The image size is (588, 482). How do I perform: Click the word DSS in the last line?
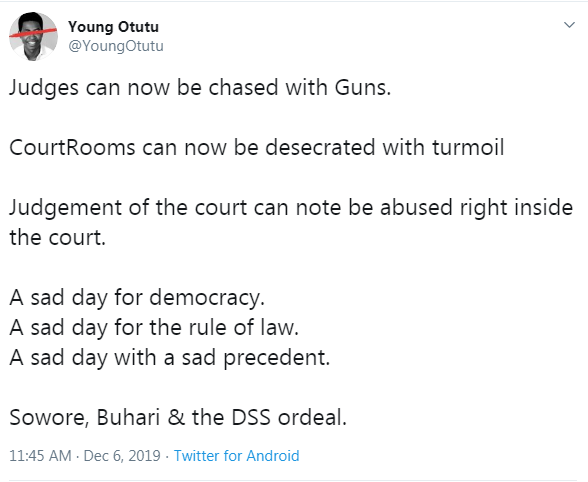251,417
